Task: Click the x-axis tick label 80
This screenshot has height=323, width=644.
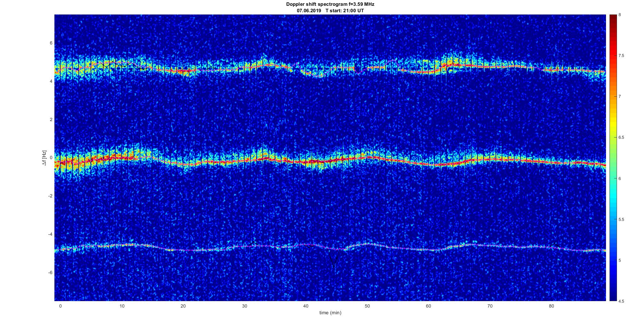Action: [x=552, y=306]
